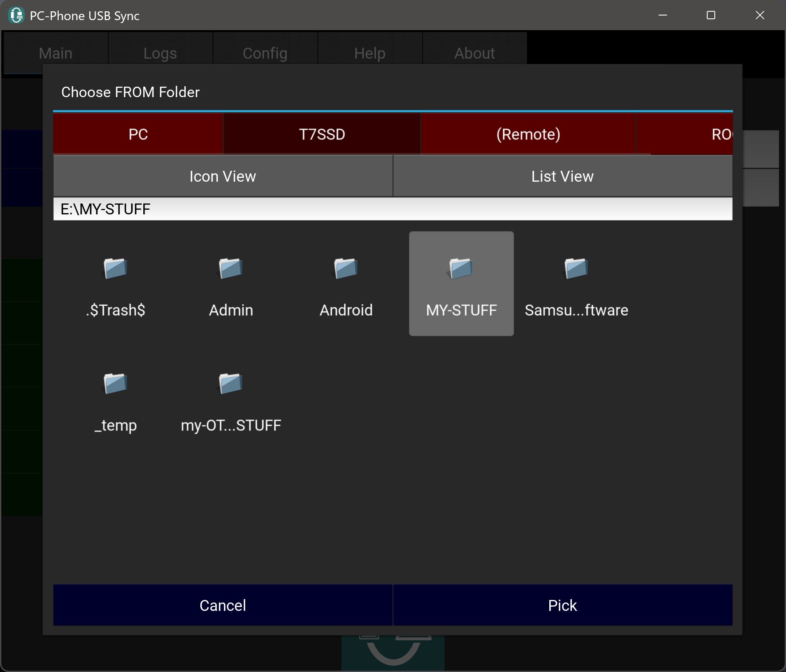Image resolution: width=786 pixels, height=672 pixels.
Task: Switch to List View
Action: [x=562, y=176]
